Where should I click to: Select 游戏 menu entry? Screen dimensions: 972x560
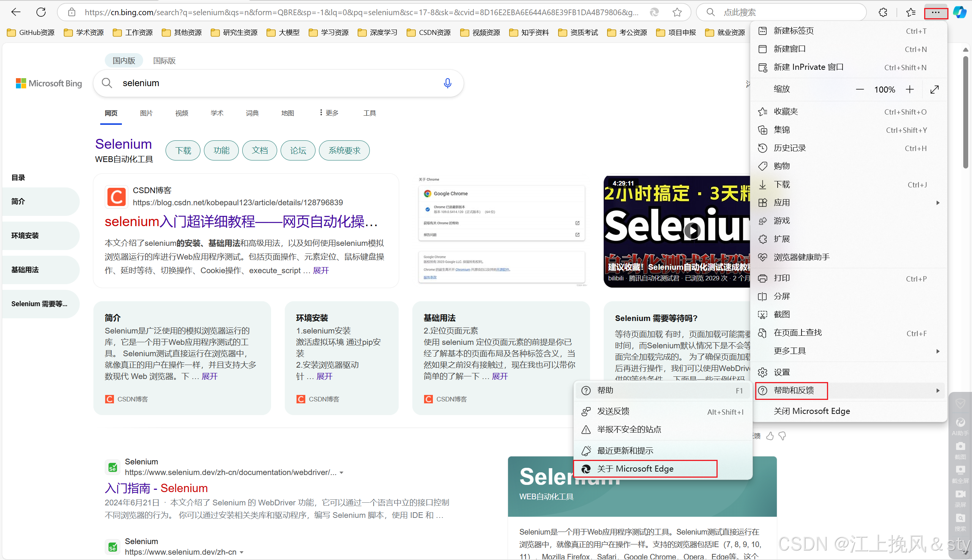click(x=849, y=221)
